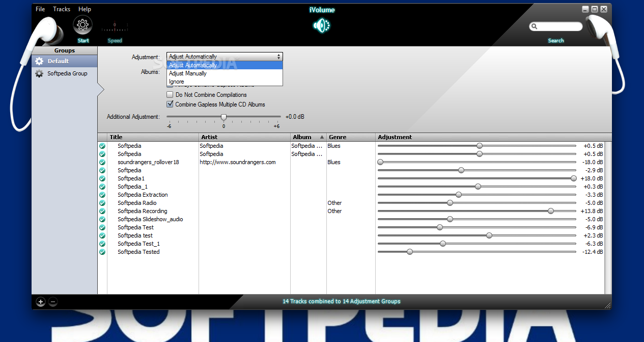
Task: Click the track list vertical scrollbar
Action: tap(608, 218)
